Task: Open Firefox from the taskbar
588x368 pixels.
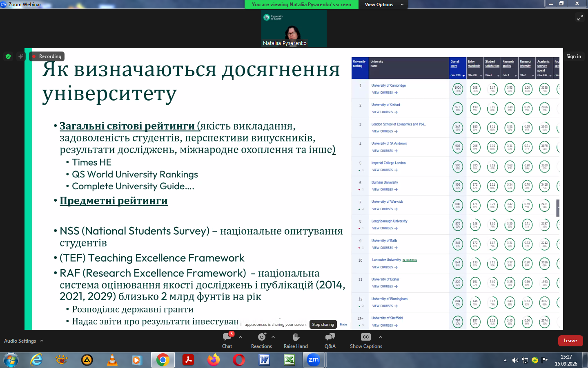Action: [x=213, y=360]
